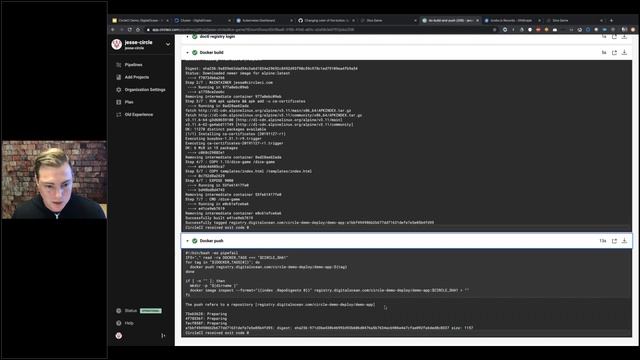The height and width of the screenshot is (360, 640).
Task: Download the Docker push step output
Action: point(624,241)
